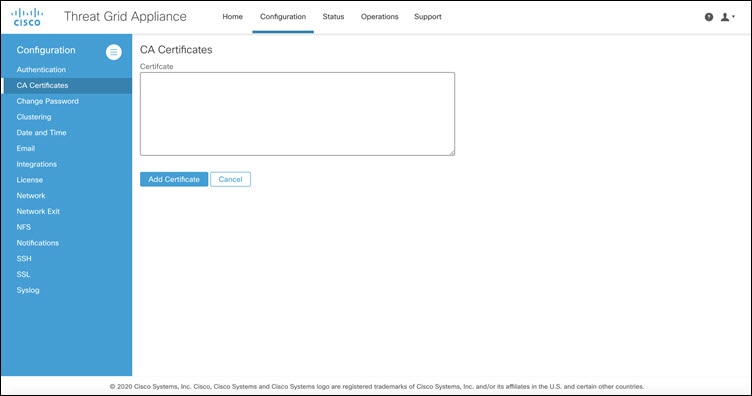Open SSL configuration
Screen dimensions: 752x396
23,274
